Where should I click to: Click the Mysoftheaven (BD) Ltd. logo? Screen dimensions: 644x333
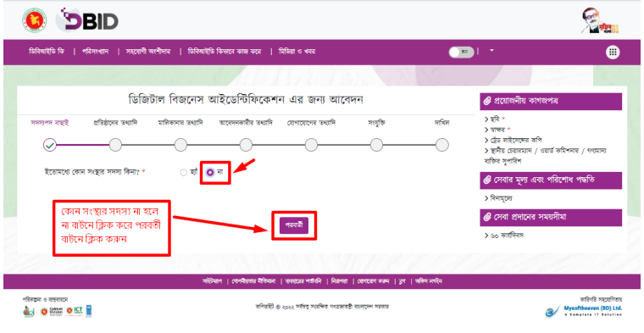click(584, 310)
